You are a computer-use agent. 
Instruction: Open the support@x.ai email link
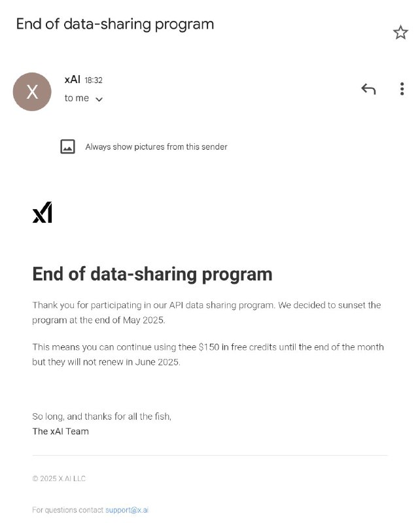pyautogui.click(x=127, y=510)
